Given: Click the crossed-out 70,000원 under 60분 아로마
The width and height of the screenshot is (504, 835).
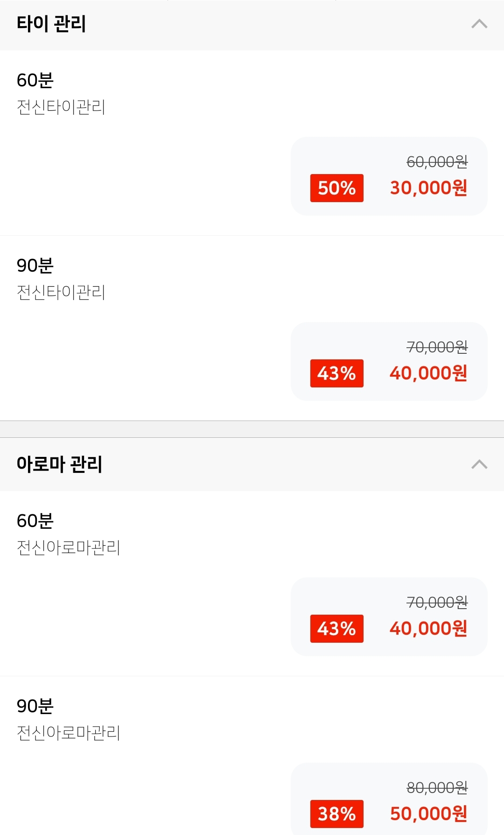Looking at the screenshot, I should [x=437, y=603].
